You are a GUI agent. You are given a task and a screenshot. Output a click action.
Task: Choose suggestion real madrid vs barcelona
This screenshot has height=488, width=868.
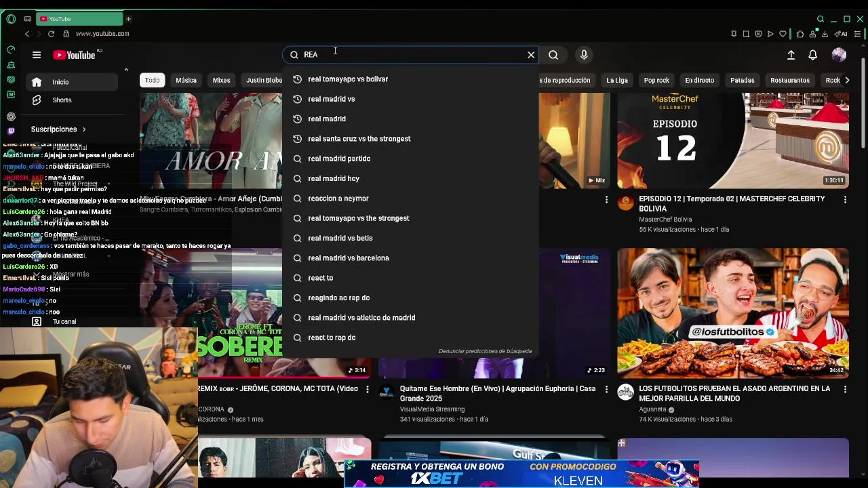coord(410,258)
